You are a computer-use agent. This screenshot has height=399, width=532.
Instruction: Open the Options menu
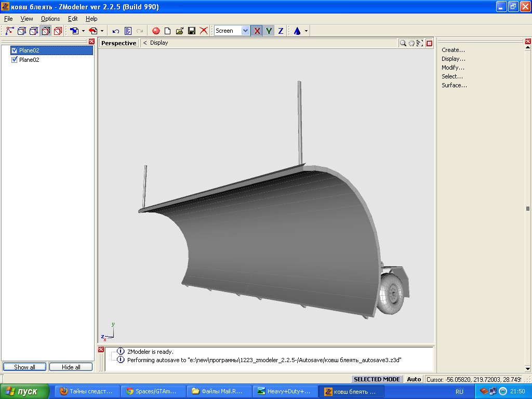(50, 19)
